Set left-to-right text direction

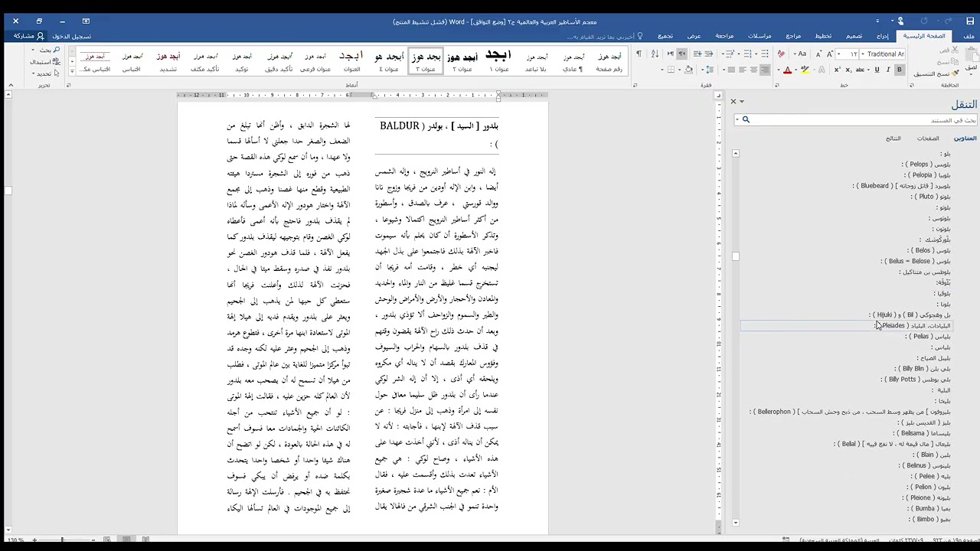click(x=671, y=54)
